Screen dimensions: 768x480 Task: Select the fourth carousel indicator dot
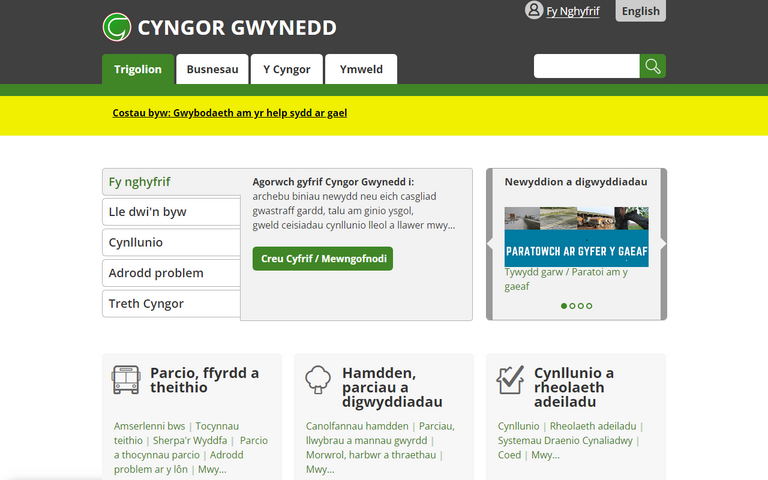pos(589,306)
